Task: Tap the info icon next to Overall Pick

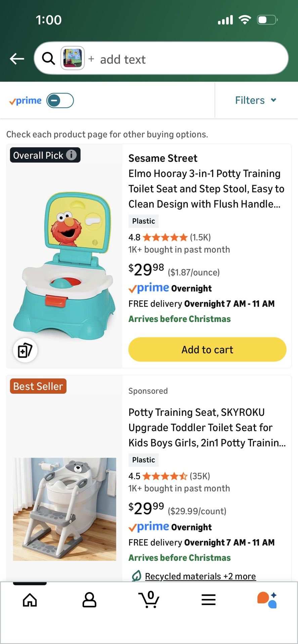Action: pyautogui.click(x=71, y=155)
